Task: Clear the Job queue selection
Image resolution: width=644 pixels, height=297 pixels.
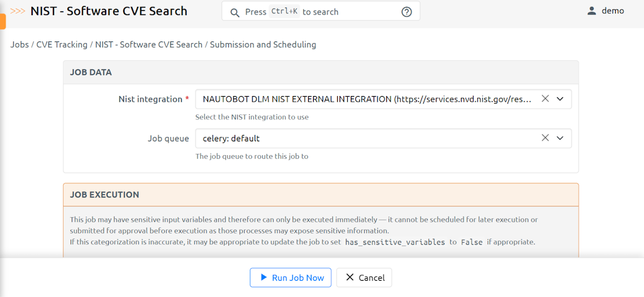Action: [545, 138]
